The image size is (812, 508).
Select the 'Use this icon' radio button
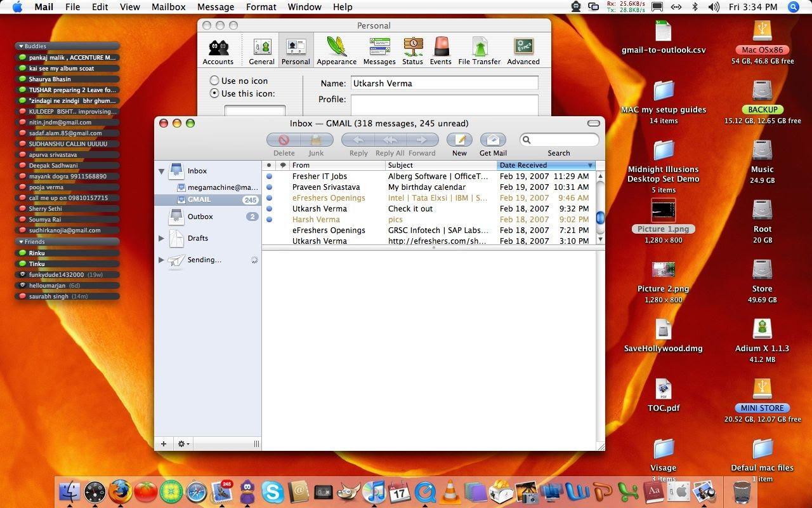pos(214,93)
